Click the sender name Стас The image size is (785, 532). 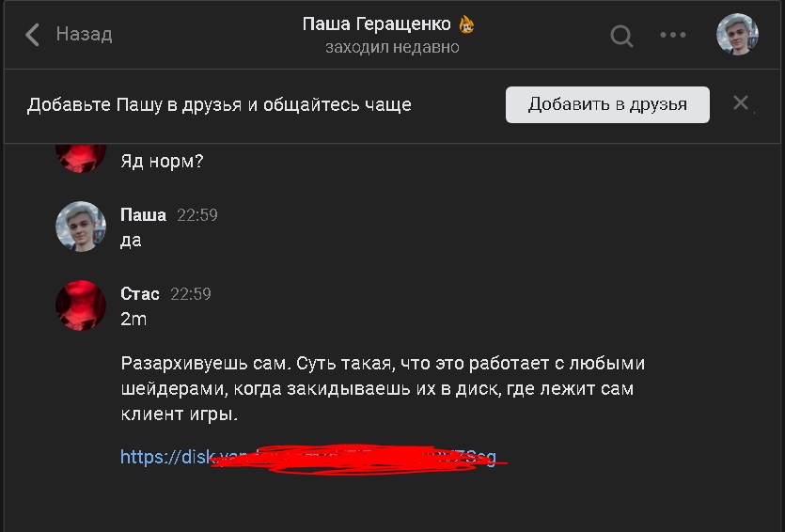[x=140, y=294]
